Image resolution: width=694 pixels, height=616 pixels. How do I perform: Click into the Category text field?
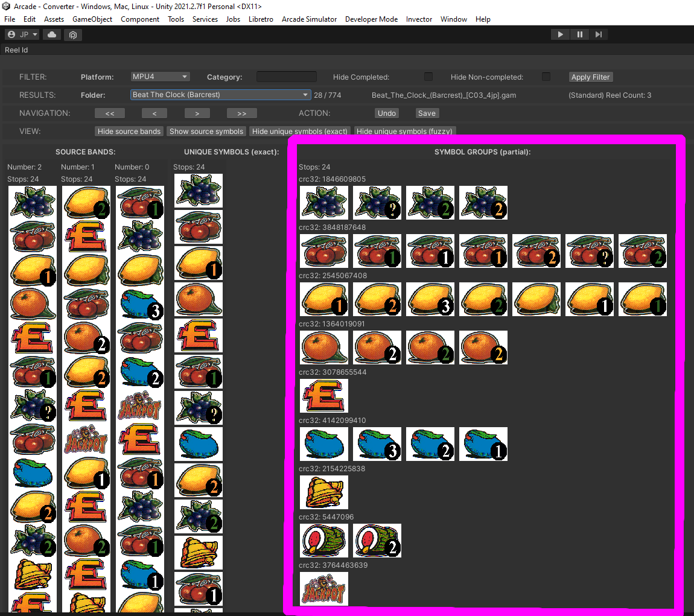[286, 77]
